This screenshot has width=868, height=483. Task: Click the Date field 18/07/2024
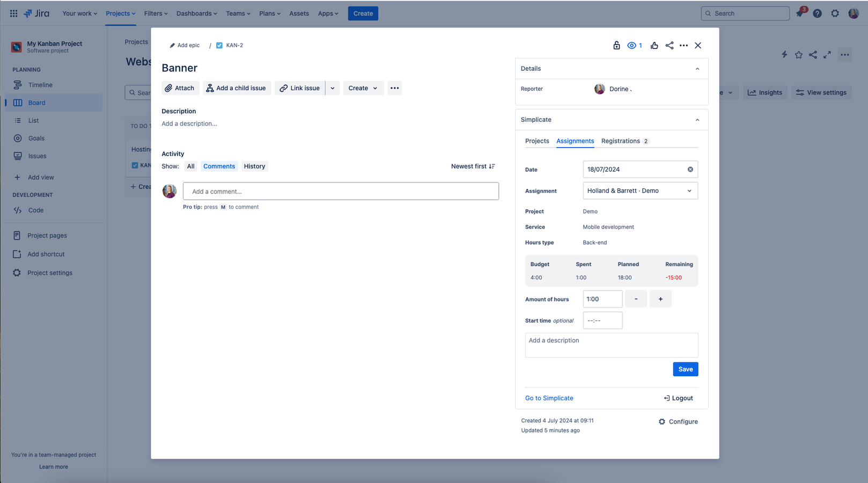pyautogui.click(x=640, y=169)
